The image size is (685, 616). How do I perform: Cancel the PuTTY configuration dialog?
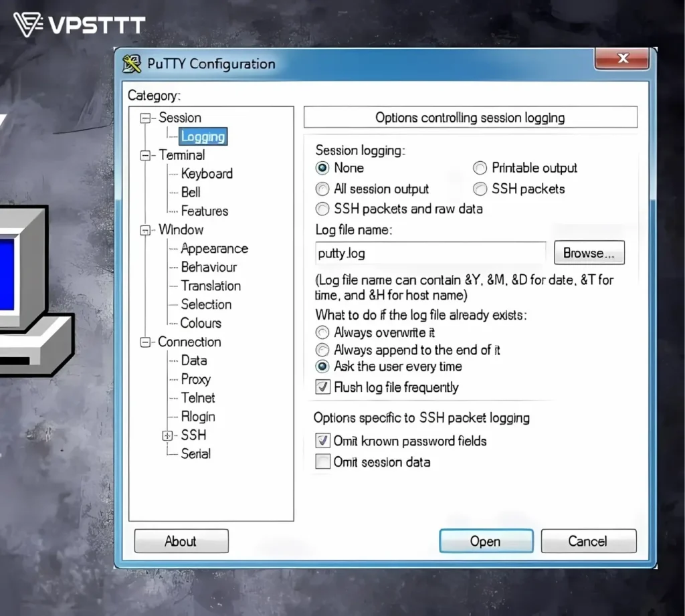[588, 541]
